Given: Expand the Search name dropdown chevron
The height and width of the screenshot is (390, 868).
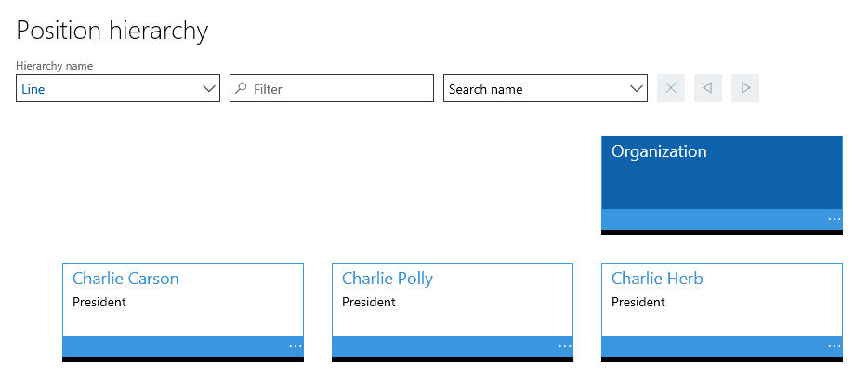Looking at the screenshot, I should coord(637,88).
